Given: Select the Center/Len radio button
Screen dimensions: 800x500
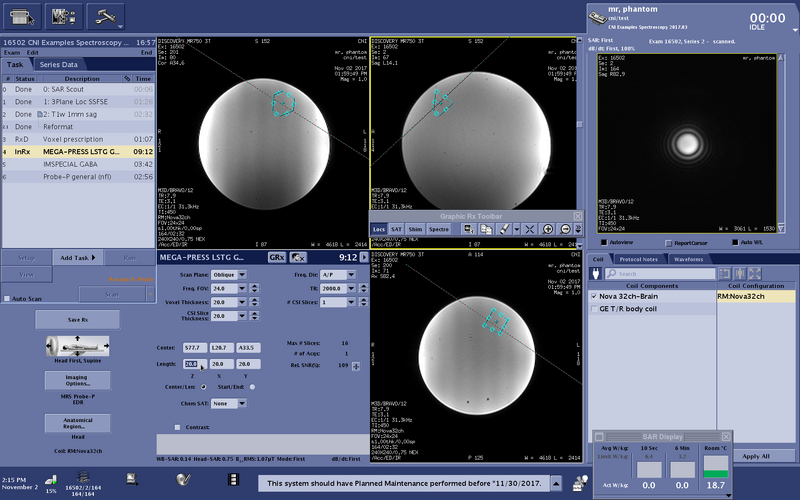Looking at the screenshot, I should [x=204, y=387].
